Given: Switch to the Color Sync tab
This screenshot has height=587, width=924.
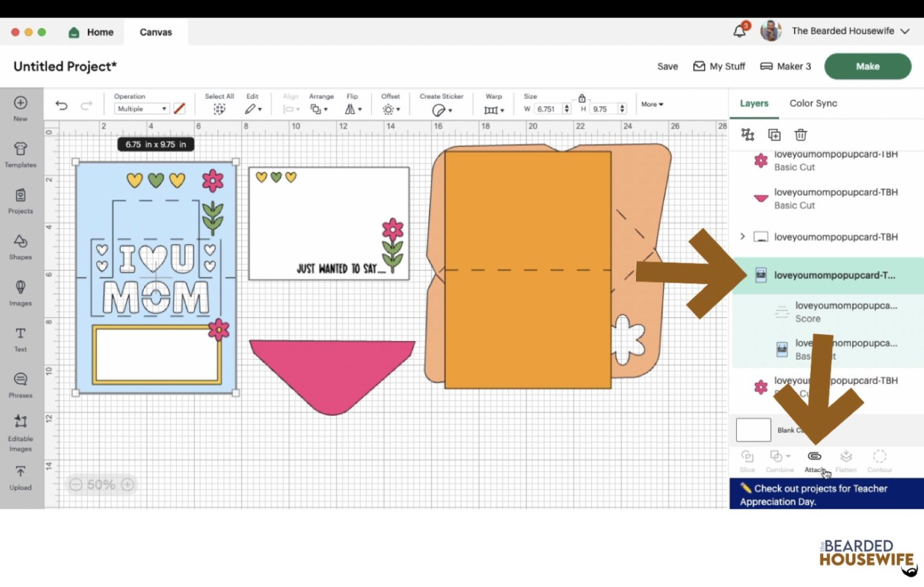Looking at the screenshot, I should coord(813,103).
